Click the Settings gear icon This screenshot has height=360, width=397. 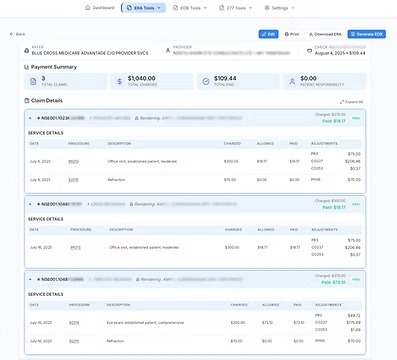[x=267, y=8]
